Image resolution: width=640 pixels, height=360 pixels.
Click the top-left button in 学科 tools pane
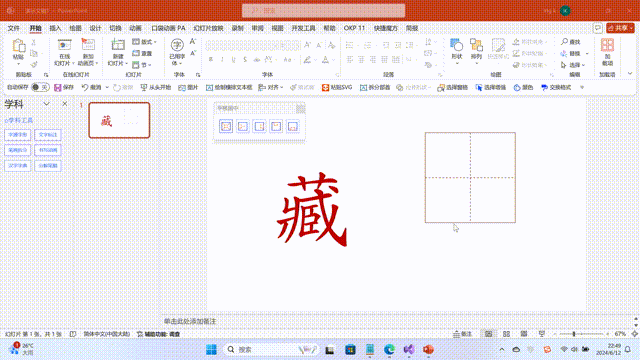pos(18,135)
